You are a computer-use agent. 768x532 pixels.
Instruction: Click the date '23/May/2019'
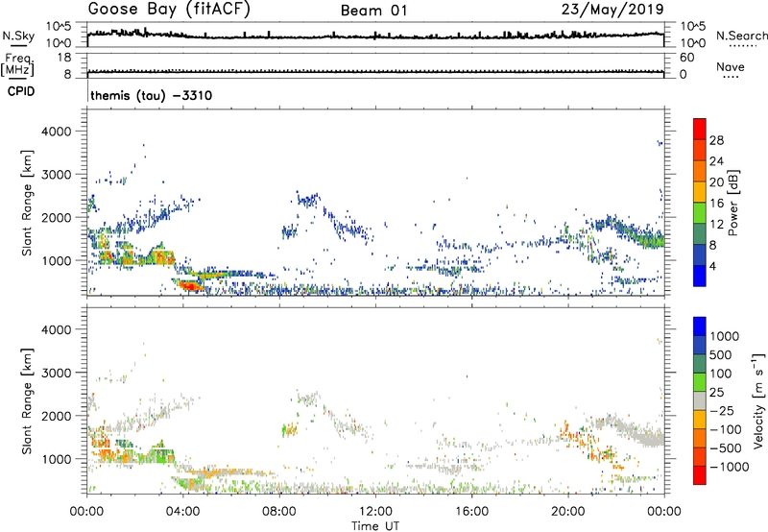612,10
